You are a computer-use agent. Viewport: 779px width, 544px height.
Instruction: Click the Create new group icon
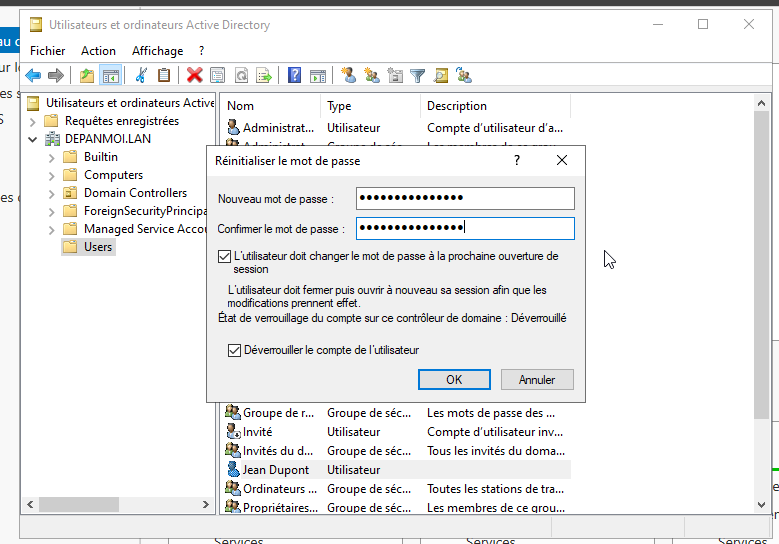(372, 76)
